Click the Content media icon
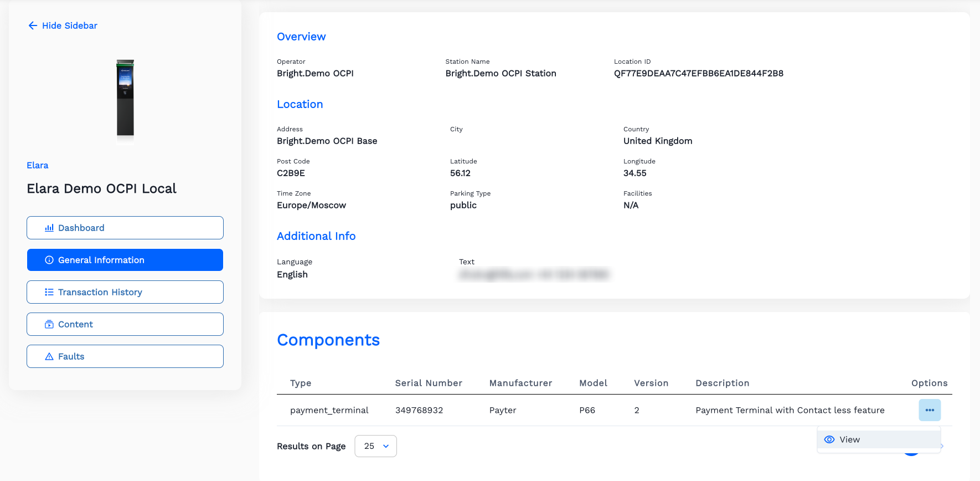 (x=49, y=324)
